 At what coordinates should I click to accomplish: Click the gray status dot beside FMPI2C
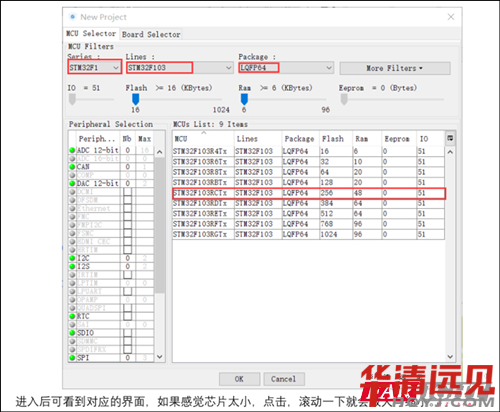(x=72, y=225)
